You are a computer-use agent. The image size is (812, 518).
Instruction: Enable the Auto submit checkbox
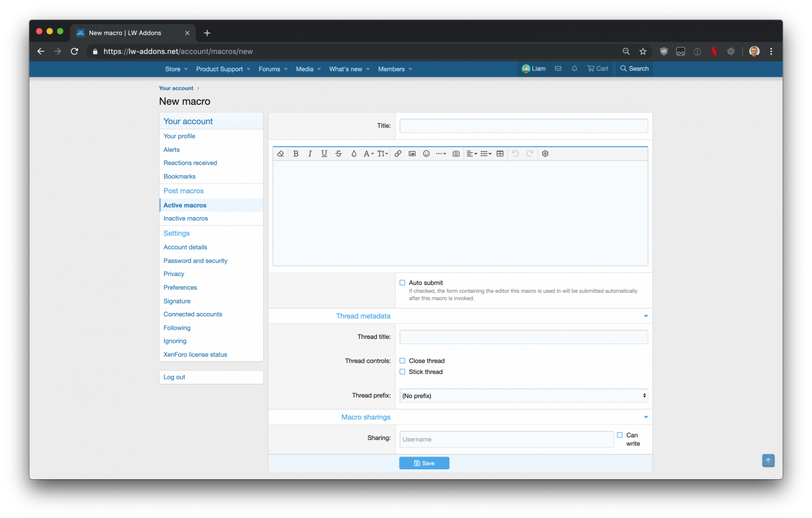point(402,283)
